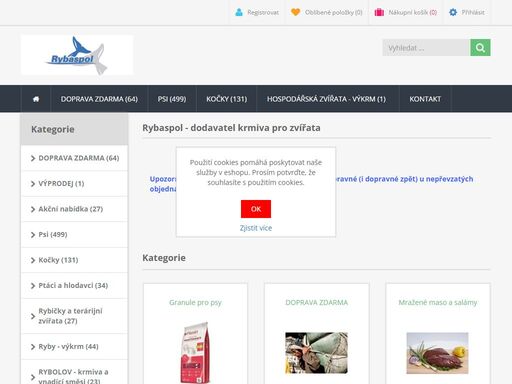Expand sidebar DOPRAVA ZDARMA (64) chevron
512x384 pixels.
pyautogui.click(x=33, y=158)
